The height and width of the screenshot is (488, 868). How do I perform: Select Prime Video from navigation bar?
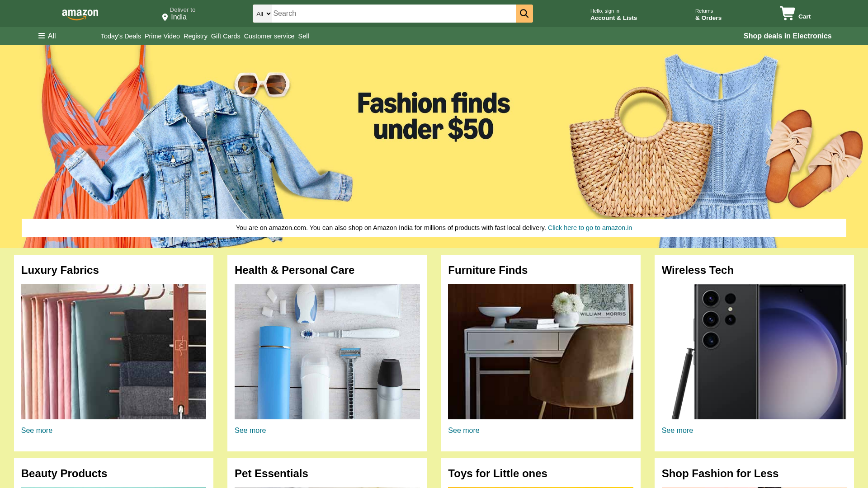pos(162,36)
